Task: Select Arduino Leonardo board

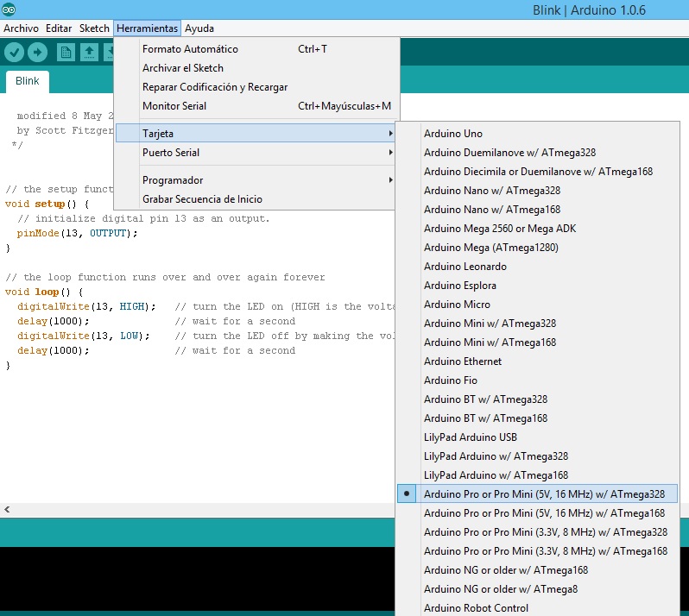Action: [537, 267]
